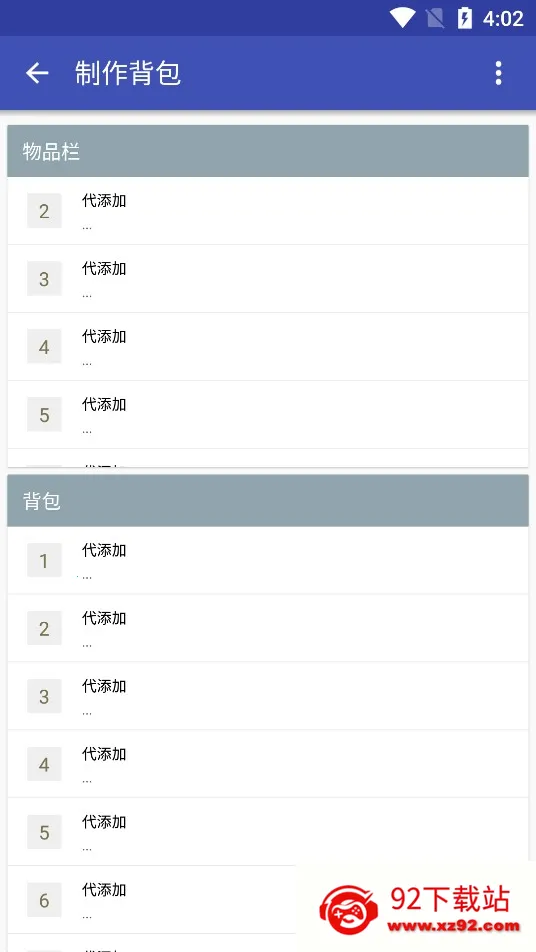Tap the 制作背包 page title
The height and width of the screenshot is (952, 536).
[127, 73]
